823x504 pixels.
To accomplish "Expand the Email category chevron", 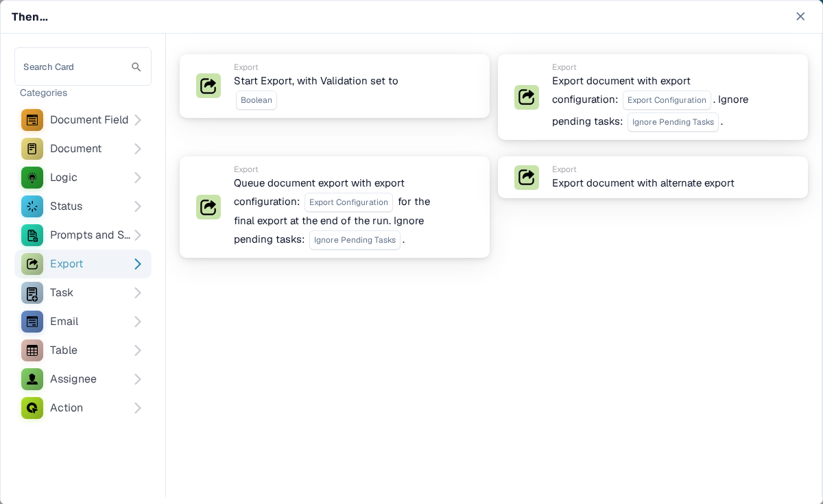I will click(x=138, y=322).
